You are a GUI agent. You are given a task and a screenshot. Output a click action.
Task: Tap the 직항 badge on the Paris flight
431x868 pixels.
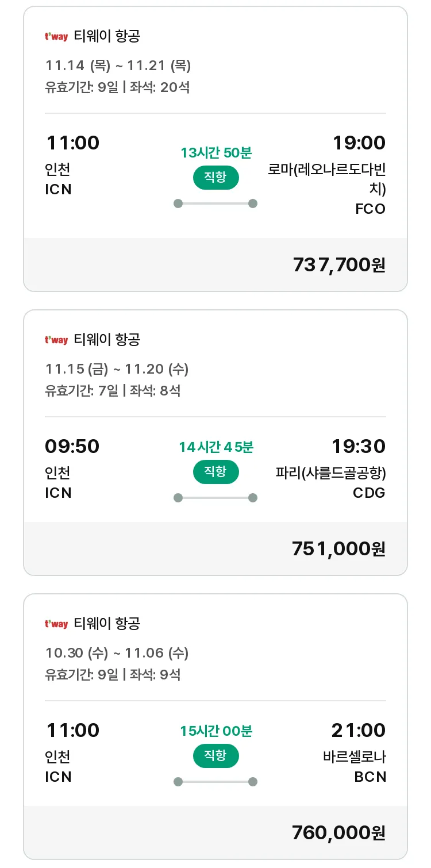click(215, 472)
